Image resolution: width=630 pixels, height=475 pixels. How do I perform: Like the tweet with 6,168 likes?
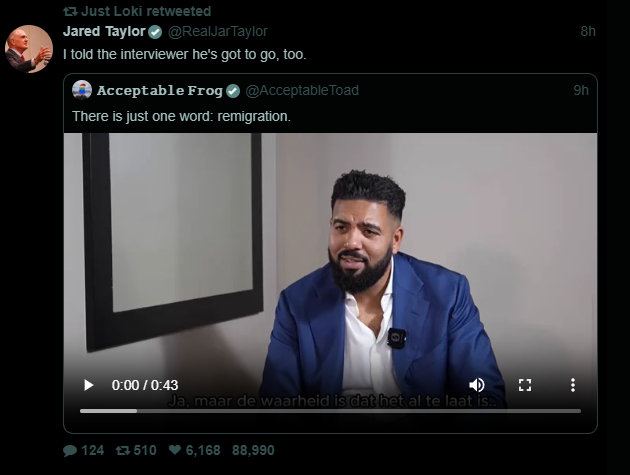[176, 451]
